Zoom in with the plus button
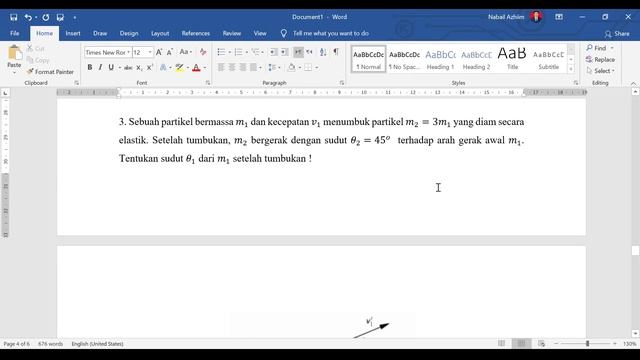Screen dimensions: 640x360 coord(615,344)
